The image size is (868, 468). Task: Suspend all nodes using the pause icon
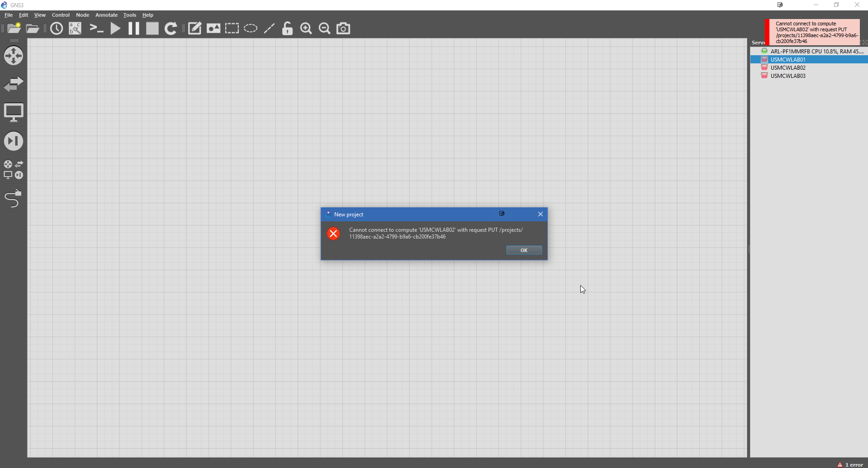[x=133, y=28]
